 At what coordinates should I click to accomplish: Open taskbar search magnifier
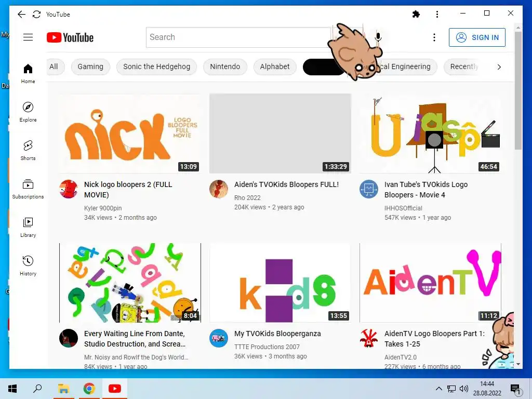click(37, 389)
